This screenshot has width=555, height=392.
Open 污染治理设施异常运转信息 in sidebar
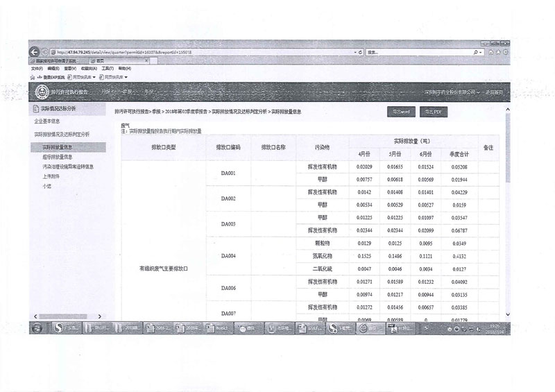pyautogui.click(x=68, y=167)
